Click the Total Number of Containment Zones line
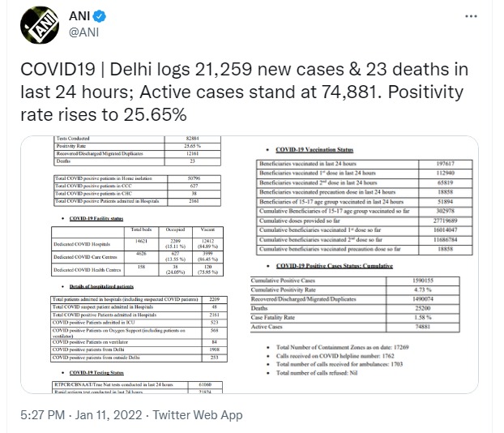This screenshot has width=504, height=433. pos(342,347)
